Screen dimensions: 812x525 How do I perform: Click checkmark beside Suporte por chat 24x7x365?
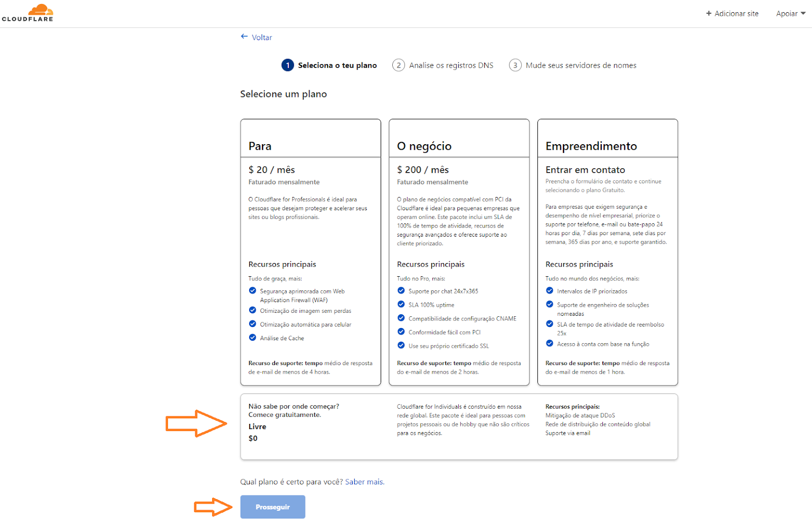click(x=401, y=290)
